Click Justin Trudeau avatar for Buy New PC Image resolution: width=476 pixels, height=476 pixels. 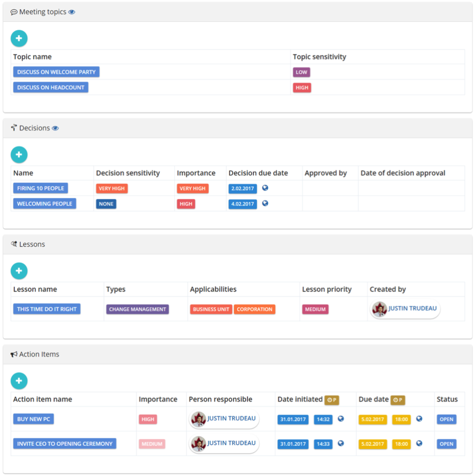[x=198, y=419]
